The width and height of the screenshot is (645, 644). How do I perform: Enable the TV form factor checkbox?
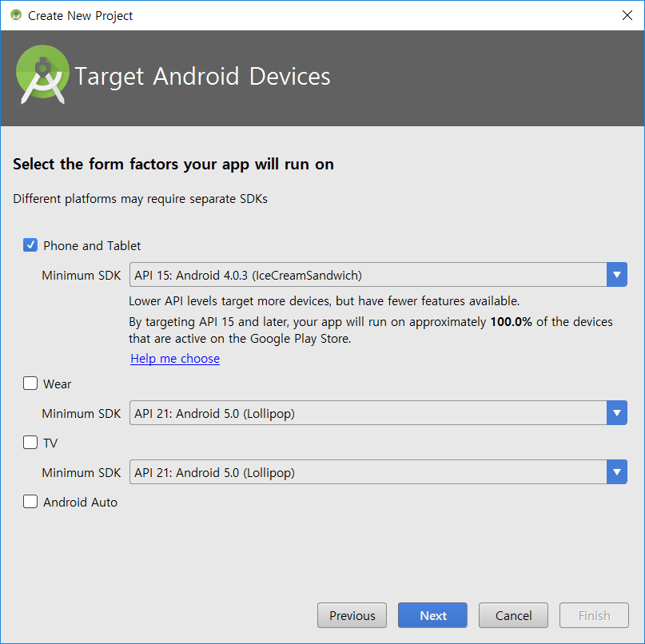click(x=30, y=443)
